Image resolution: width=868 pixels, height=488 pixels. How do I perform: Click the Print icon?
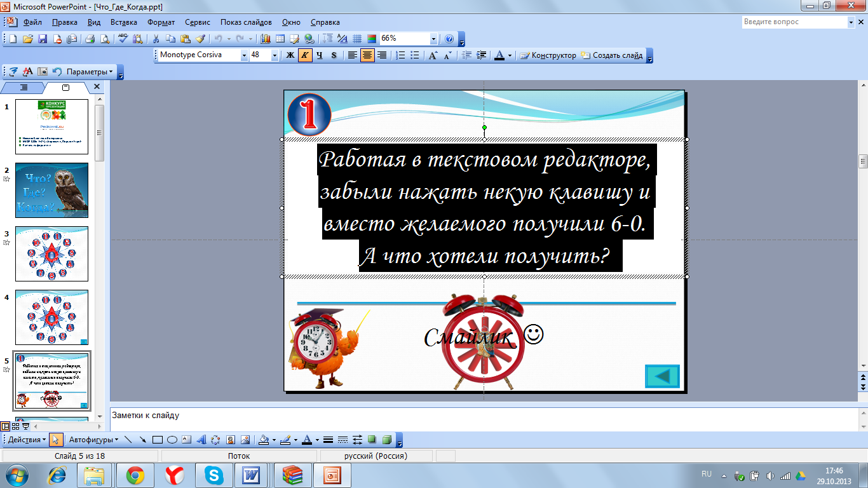point(90,39)
